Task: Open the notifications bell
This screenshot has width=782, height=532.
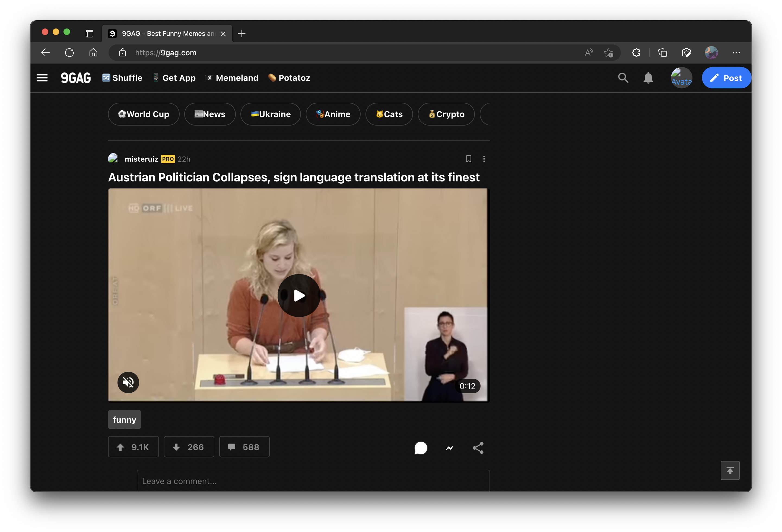Action: click(x=648, y=78)
